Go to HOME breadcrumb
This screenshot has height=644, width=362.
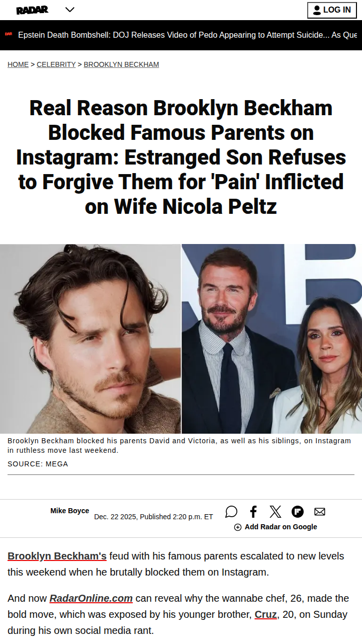tap(18, 64)
